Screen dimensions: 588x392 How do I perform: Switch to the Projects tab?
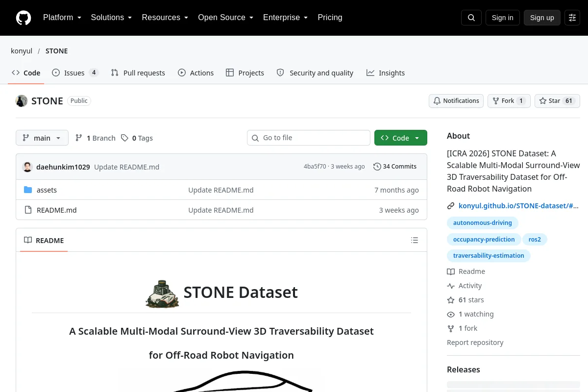tap(245, 73)
